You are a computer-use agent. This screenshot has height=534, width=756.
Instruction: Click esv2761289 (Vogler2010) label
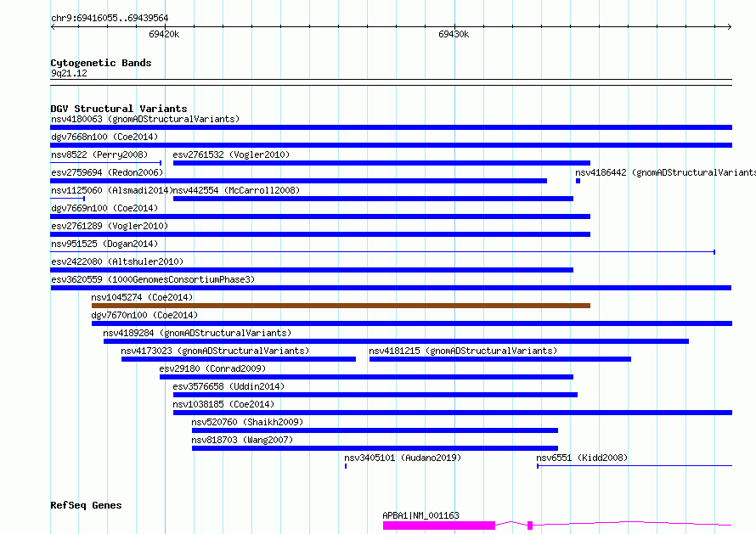110,226
